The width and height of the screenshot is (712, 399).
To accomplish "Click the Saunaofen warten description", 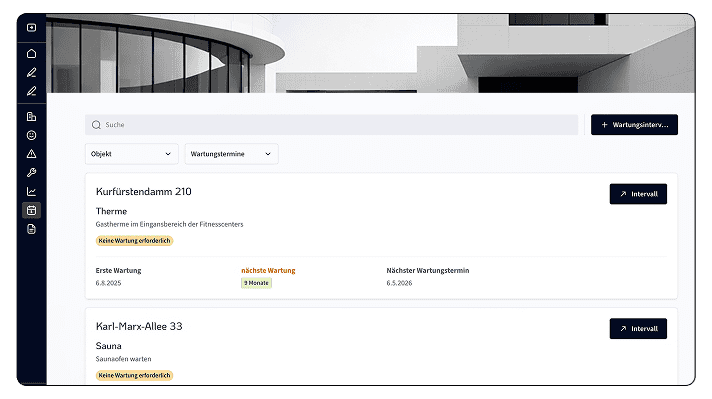I will pos(124,359).
